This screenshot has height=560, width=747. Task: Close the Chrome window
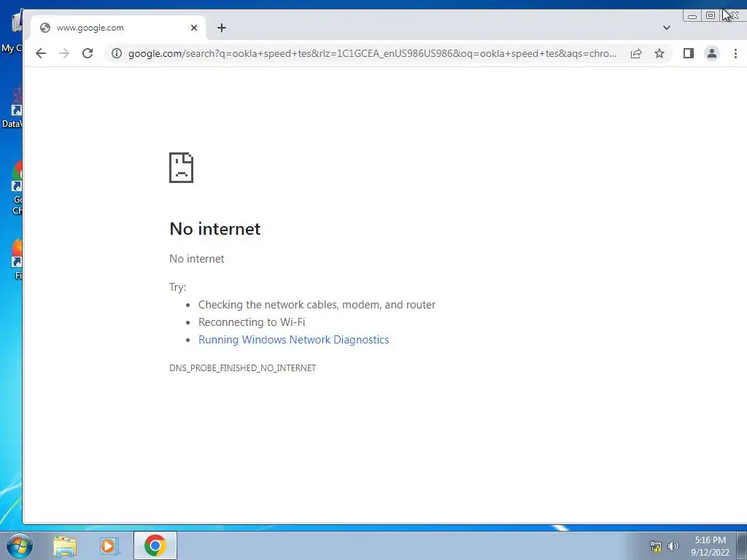pos(732,16)
